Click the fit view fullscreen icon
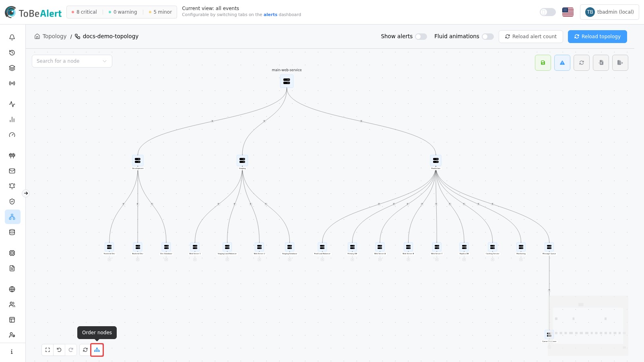This screenshot has height=362, width=644. pyautogui.click(x=47, y=350)
